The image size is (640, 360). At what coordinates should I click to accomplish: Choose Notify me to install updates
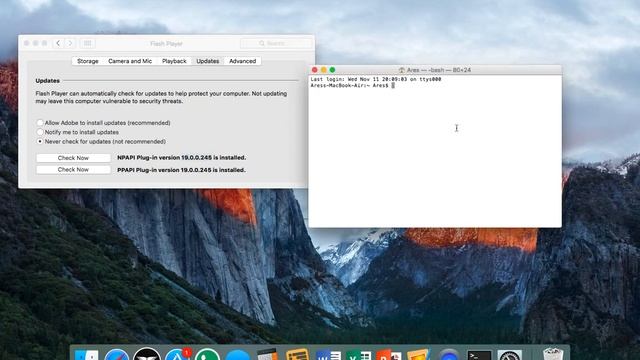[78, 132]
